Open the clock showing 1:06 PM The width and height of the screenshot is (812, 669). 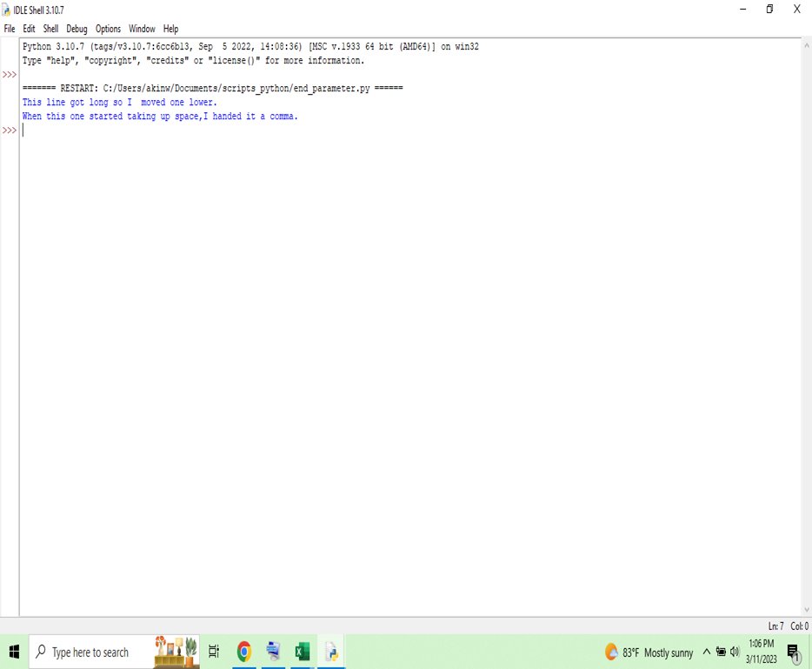[762, 652]
